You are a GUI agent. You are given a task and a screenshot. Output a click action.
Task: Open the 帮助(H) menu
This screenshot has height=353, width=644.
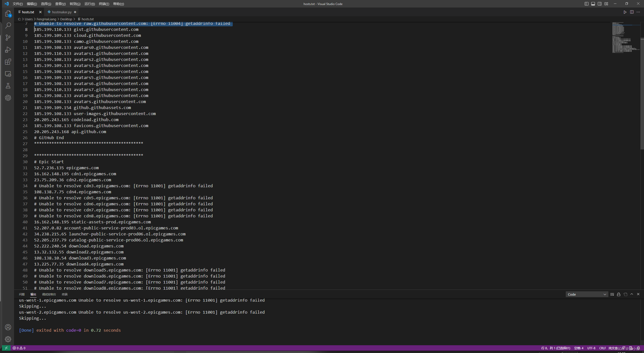[118, 4]
